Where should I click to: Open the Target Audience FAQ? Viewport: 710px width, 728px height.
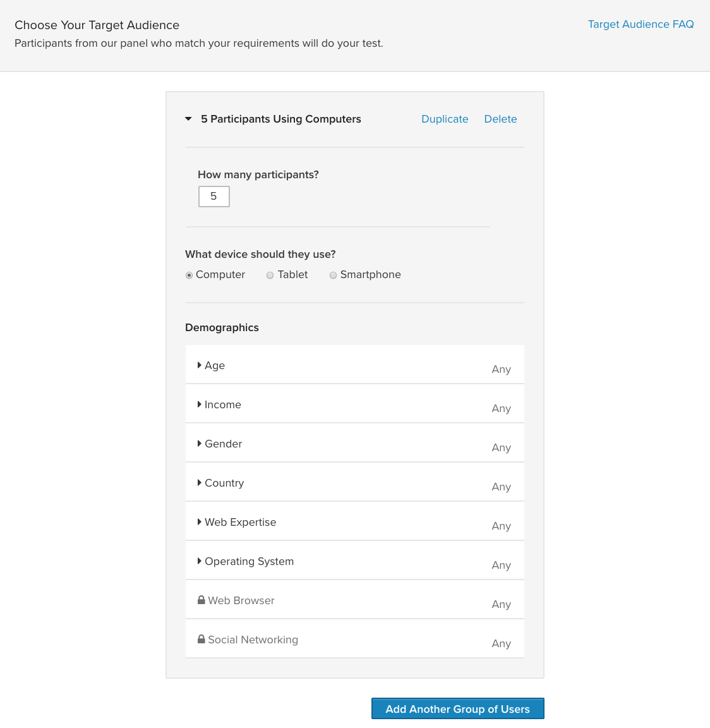point(641,24)
